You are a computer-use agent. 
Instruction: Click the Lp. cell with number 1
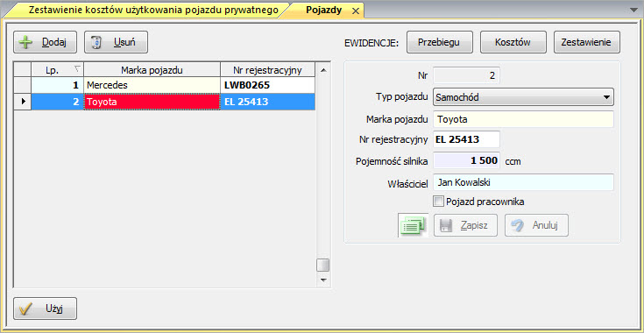pos(58,85)
